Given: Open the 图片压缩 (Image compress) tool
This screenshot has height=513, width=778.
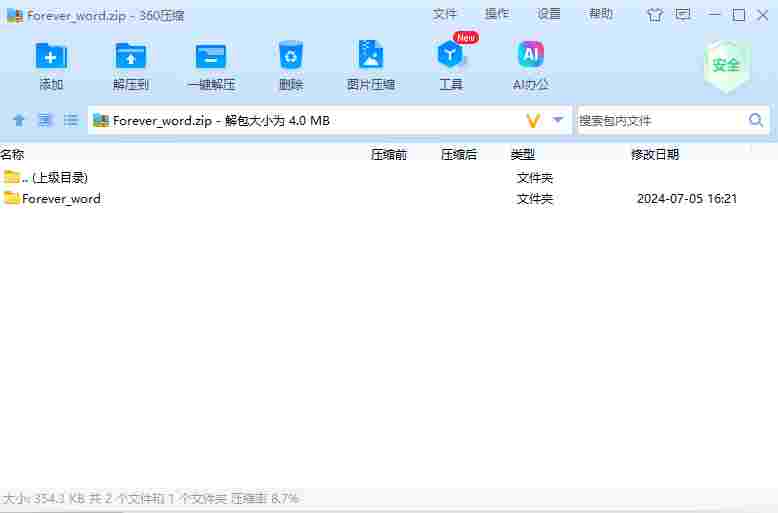Looking at the screenshot, I should [x=371, y=55].
